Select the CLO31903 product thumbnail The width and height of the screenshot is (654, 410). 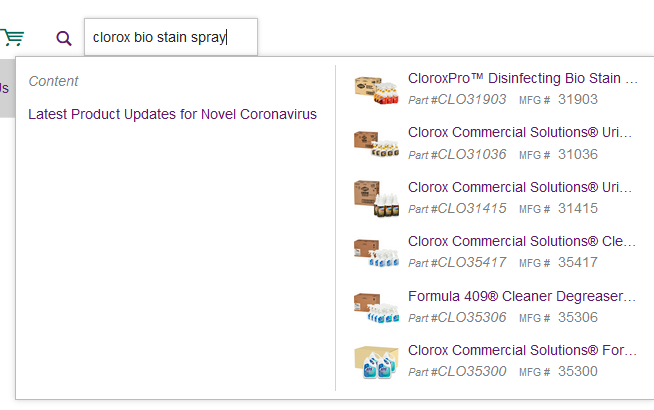coord(376,89)
